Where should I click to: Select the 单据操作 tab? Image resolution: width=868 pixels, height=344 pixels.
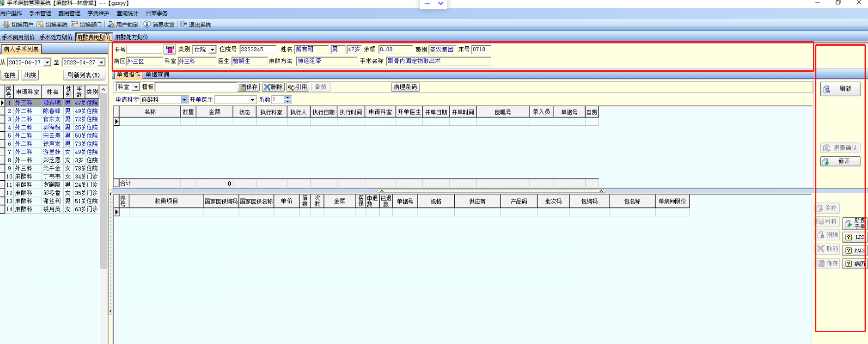(128, 75)
